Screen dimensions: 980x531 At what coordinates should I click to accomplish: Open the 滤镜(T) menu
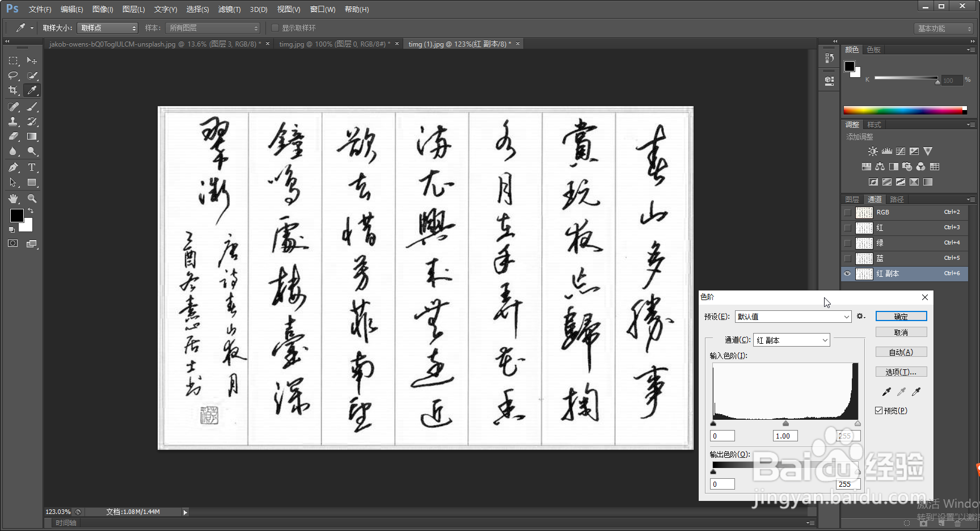(229, 9)
